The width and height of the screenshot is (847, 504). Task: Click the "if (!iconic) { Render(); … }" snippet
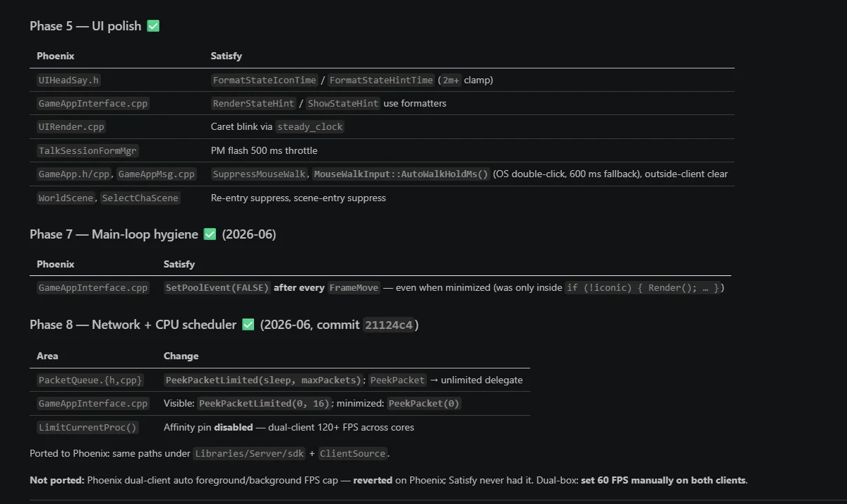[644, 288]
